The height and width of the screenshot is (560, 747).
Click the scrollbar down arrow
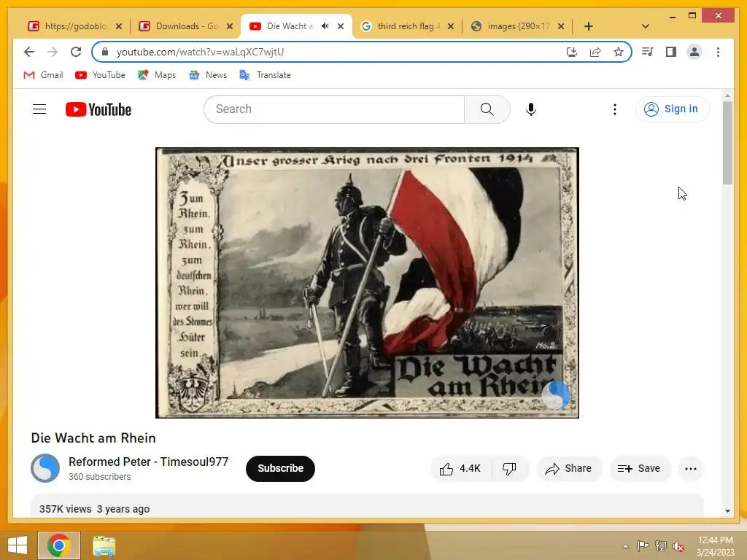tap(727, 511)
